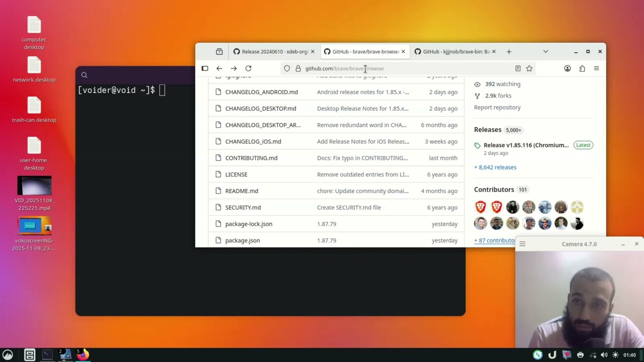This screenshot has height=362, width=644.
Task: Go back with the browser back arrow
Action: (x=219, y=68)
